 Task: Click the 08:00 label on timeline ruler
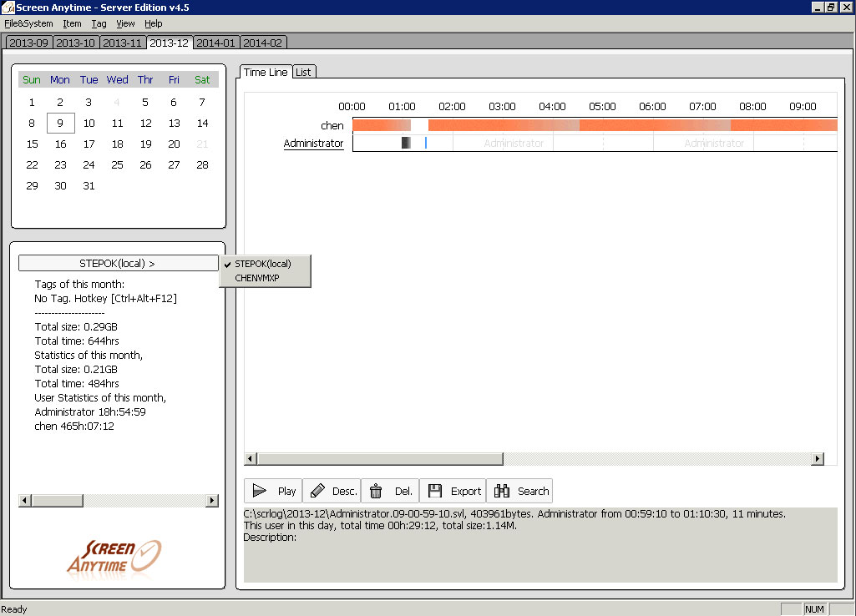[x=752, y=106]
